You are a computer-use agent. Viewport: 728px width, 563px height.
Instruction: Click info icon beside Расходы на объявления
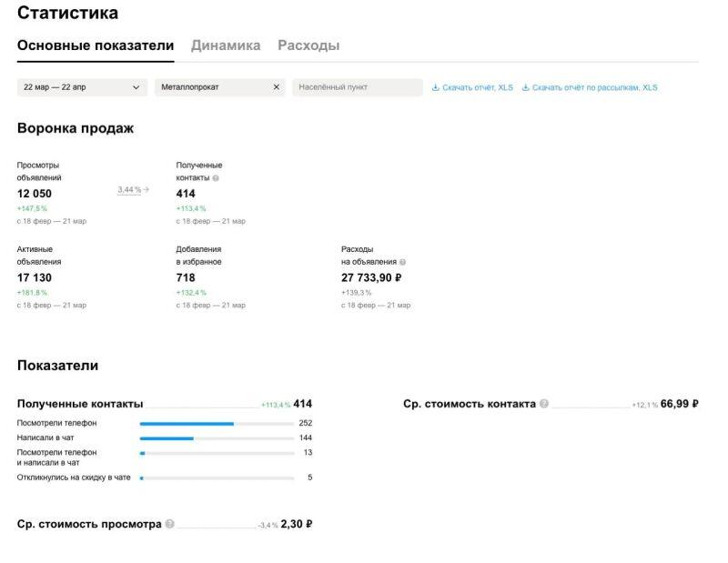[x=402, y=262]
